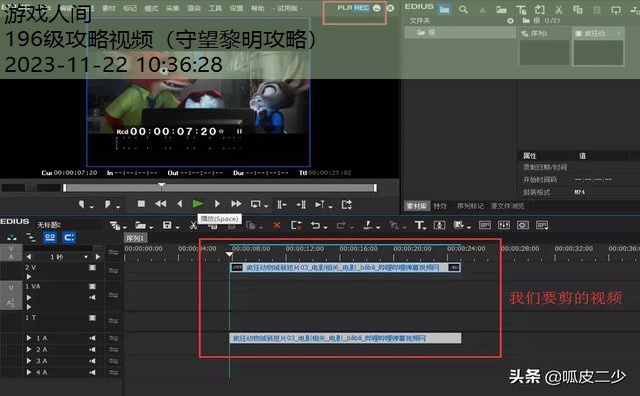The image size is (640, 396).
Task: Select the root folder in the bin tree
Action: click(460, 33)
